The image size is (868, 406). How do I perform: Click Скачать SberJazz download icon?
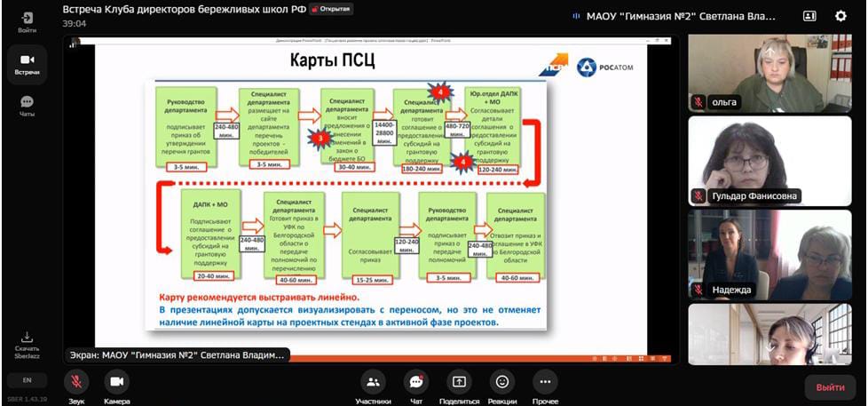coord(27,341)
